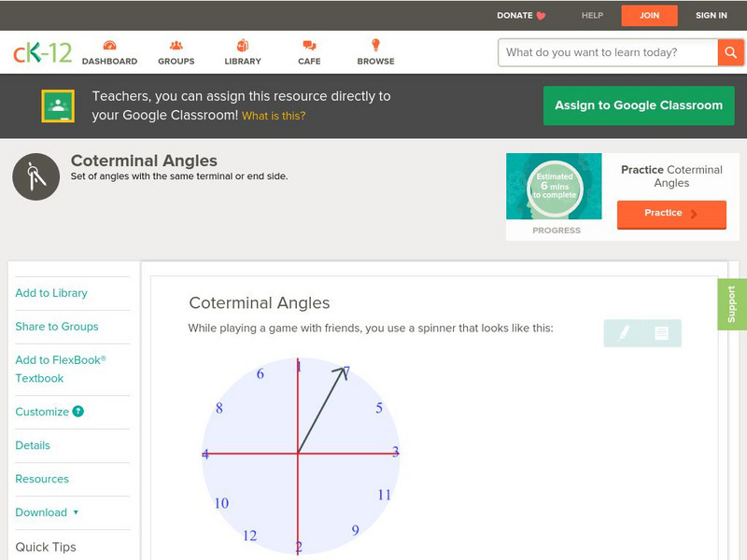Click Add to FlexBook Textbook
The width and height of the screenshot is (747, 560).
[61, 369]
